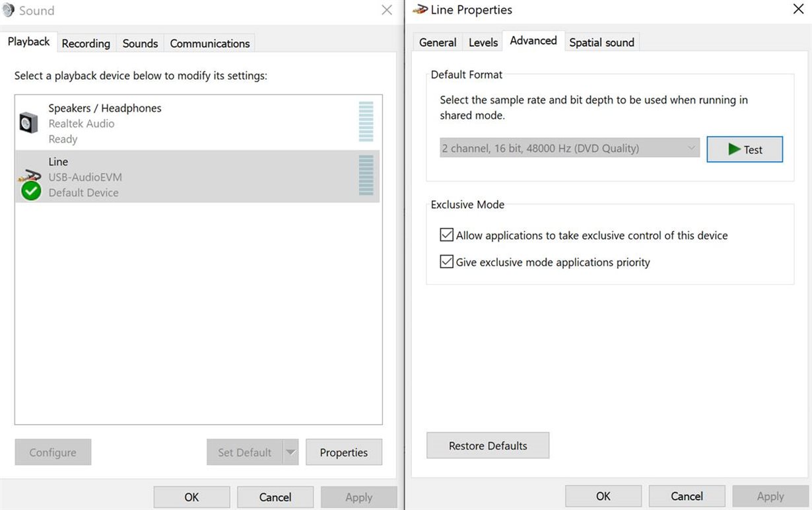Close the Line Properties dialog
The height and width of the screenshot is (510, 812).
click(797, 9)
